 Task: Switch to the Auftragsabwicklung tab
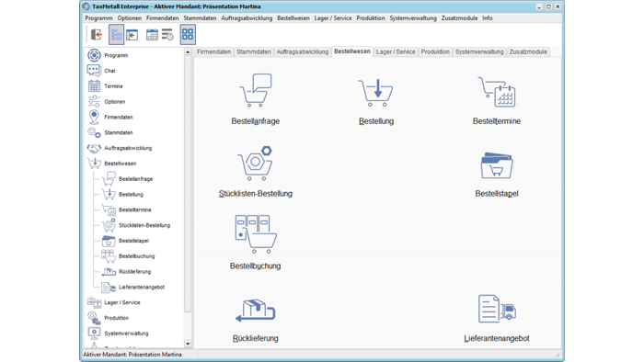303,52
